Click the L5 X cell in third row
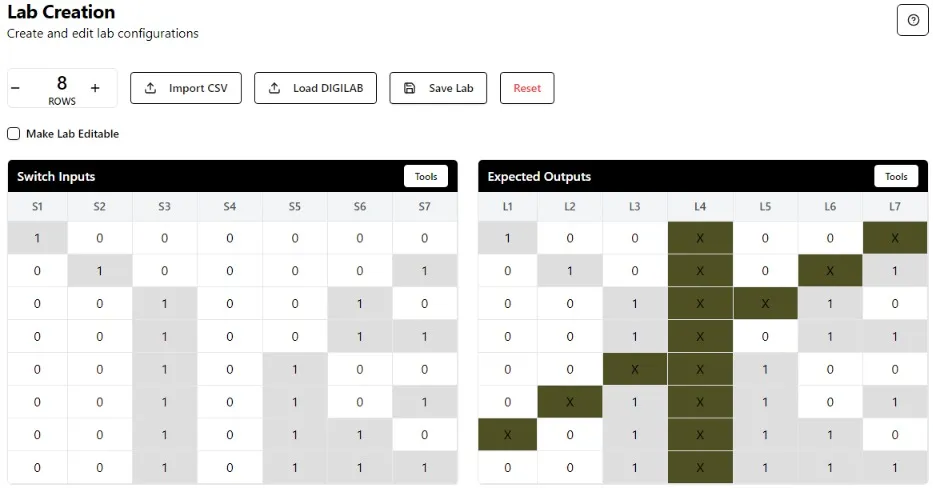 tap(765, 304)
